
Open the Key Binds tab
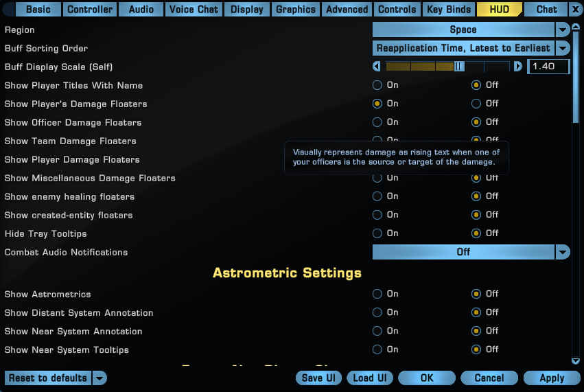coord(449,10)
